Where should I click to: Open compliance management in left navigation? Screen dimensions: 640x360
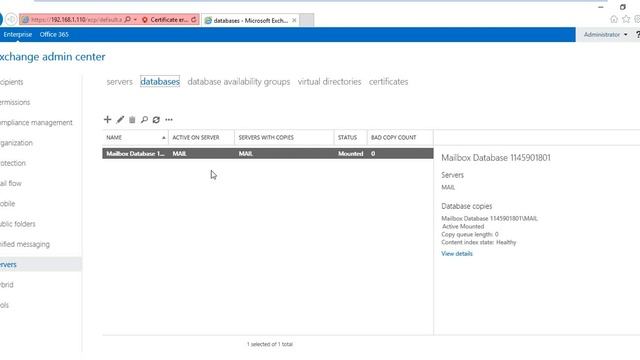pyautogui.click(x=36, y=122)
